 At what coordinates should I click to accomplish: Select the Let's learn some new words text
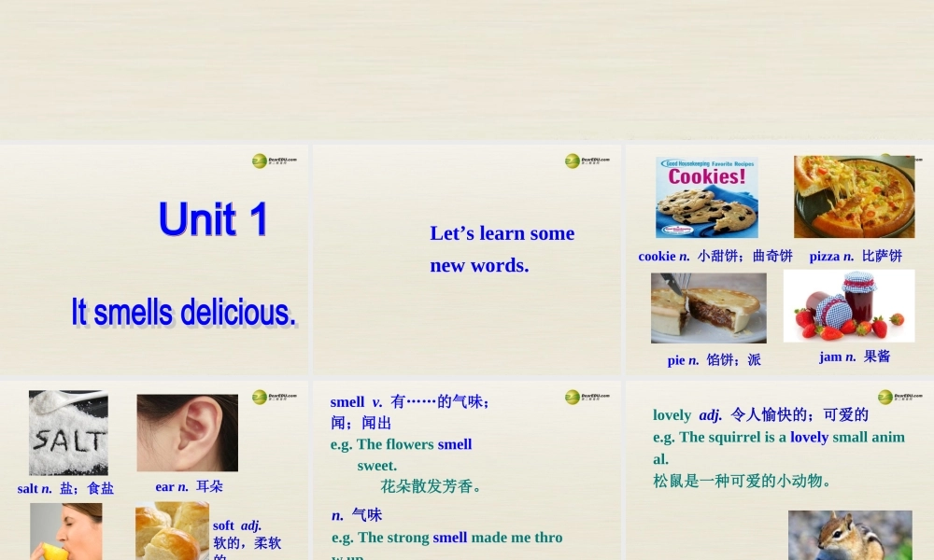pyautogui.click(x=502, y=249)
